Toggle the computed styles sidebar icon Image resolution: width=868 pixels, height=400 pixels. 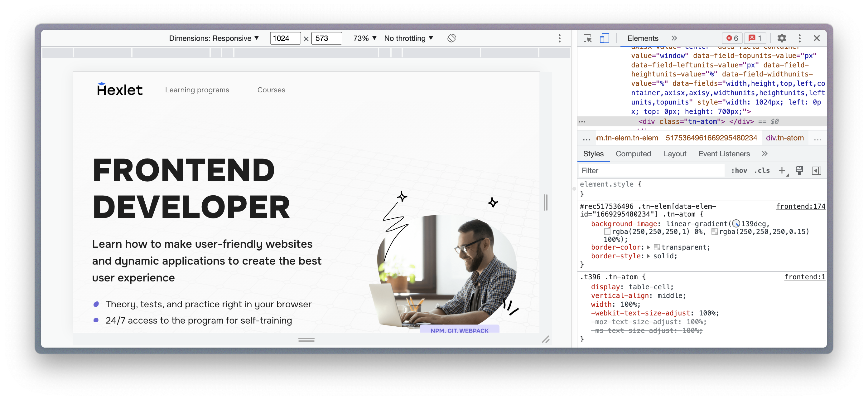816,171
